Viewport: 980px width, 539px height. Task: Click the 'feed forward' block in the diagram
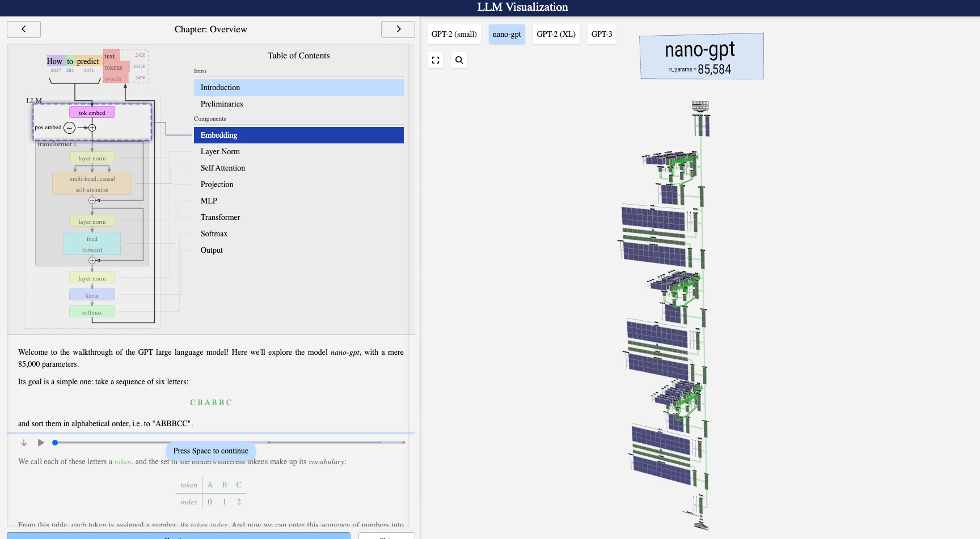pos(92,244)
